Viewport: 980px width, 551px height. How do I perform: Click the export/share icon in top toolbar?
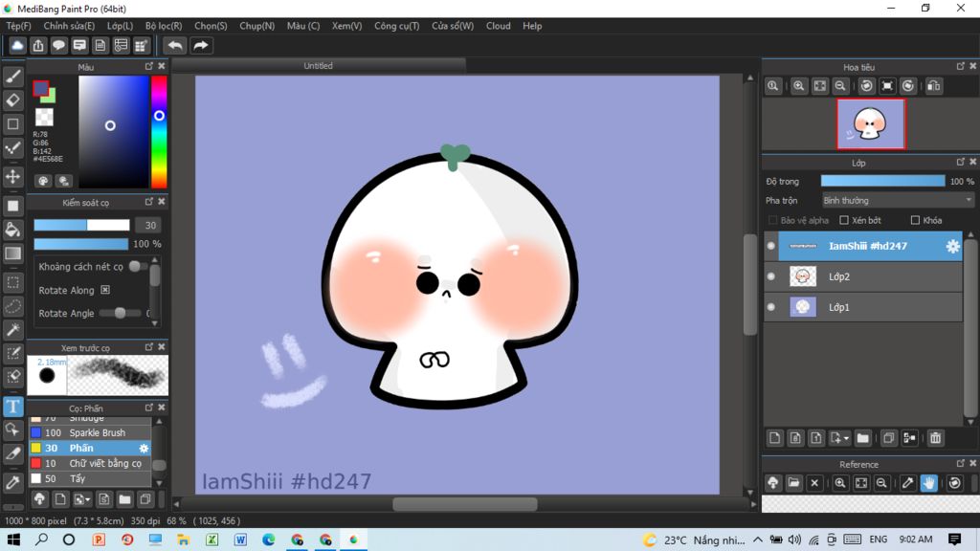click(38, 46)
